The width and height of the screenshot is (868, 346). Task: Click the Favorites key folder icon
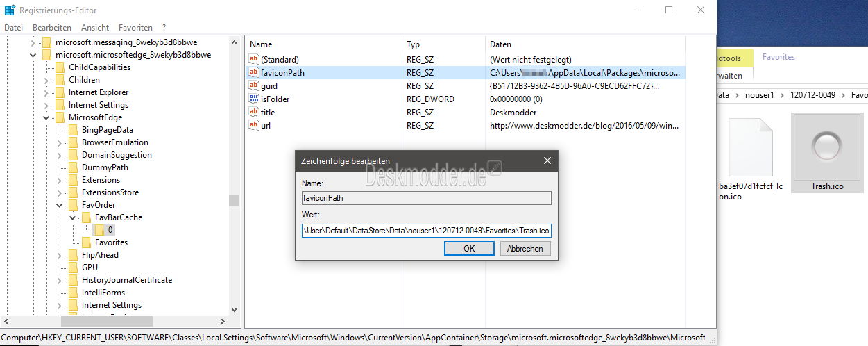point(86,242)
